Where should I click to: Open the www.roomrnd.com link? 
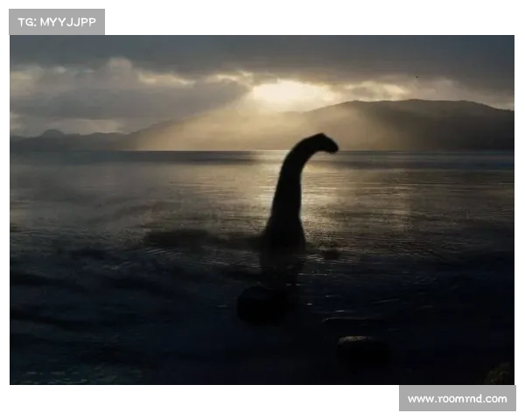coord(457,399)
